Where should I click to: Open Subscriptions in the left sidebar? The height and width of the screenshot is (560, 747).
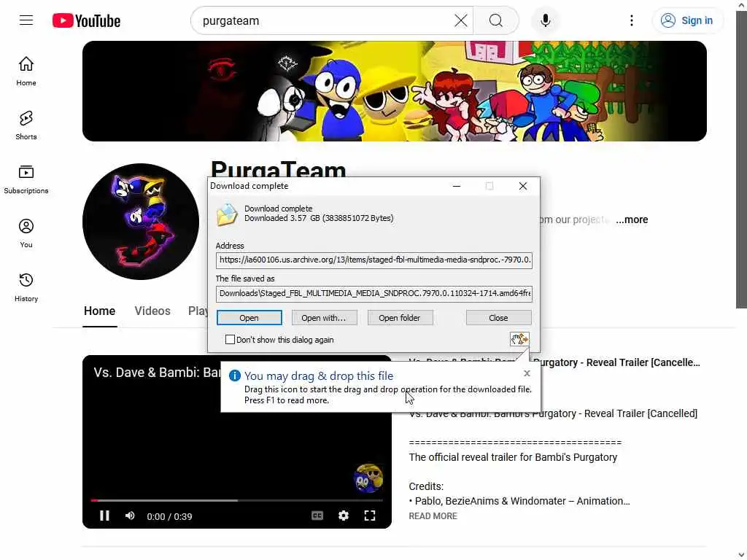point(26,179)
